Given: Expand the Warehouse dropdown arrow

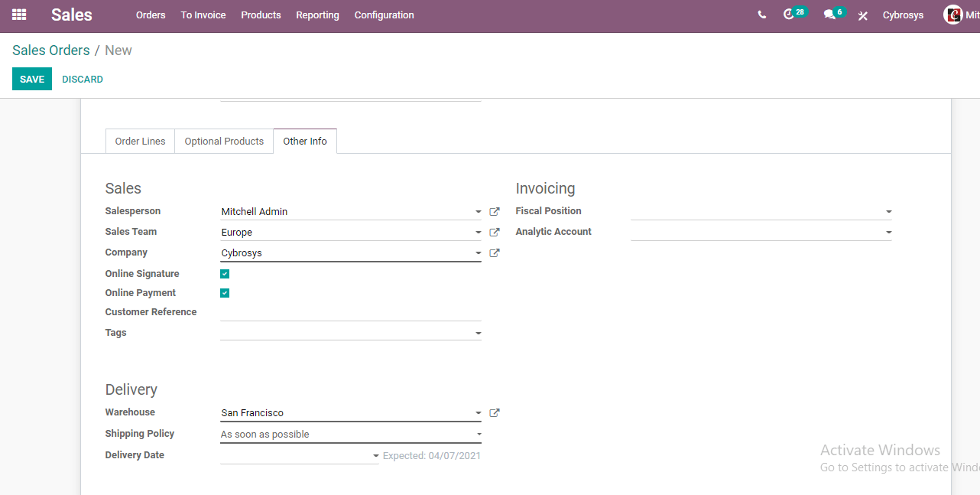Looking at the screenshot, I should pyautogui.click(x=478, y=413).
